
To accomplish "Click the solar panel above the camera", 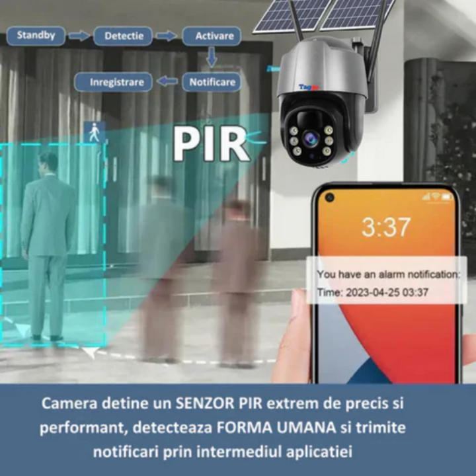I will (324, 15).
